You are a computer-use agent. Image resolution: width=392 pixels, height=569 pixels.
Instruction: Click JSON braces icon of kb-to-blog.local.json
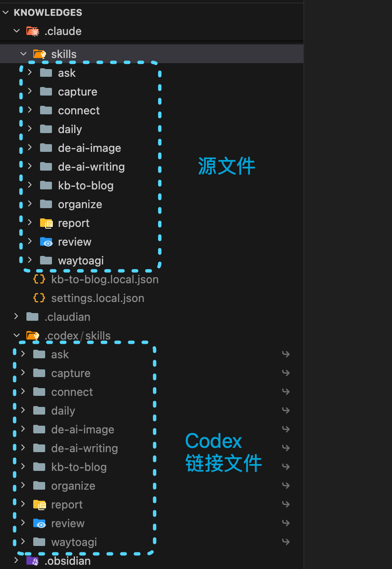coord(39,279)
